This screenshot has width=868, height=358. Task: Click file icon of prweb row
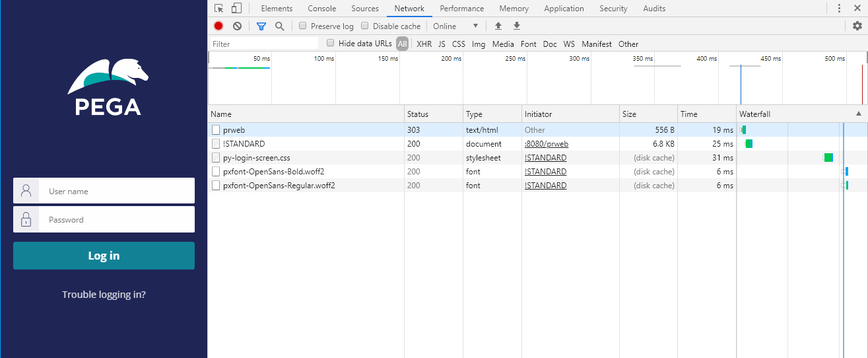[x=215, y=130]
